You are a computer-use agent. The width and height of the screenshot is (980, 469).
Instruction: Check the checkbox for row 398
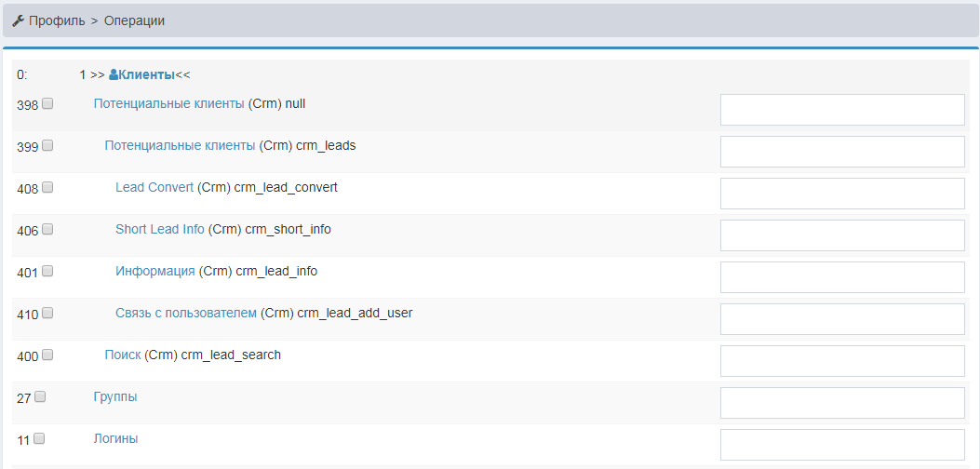pyautogui.click(x=47, y=104)
